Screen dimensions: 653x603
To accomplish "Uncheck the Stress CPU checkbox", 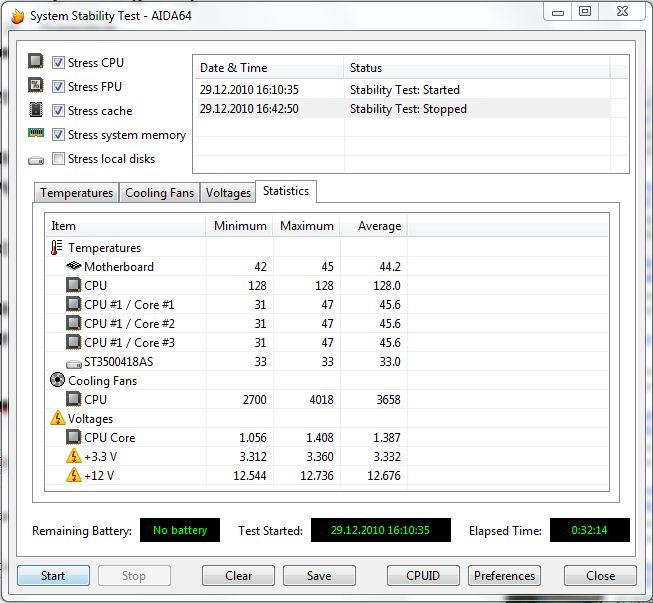I will (x=59, y=63).
